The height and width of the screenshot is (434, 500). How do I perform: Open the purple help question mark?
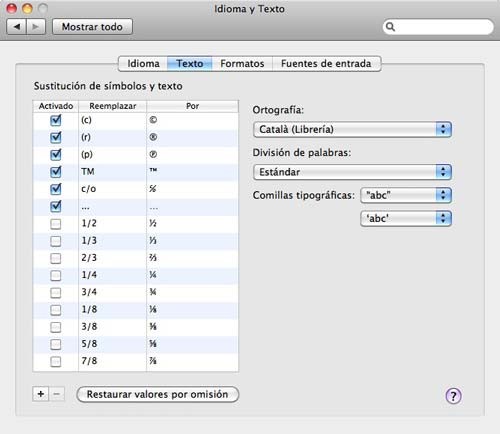453,396
